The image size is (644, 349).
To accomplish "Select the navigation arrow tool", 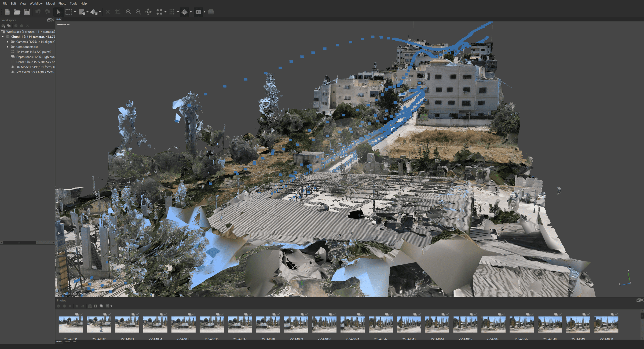I will [x=59, y=12].
